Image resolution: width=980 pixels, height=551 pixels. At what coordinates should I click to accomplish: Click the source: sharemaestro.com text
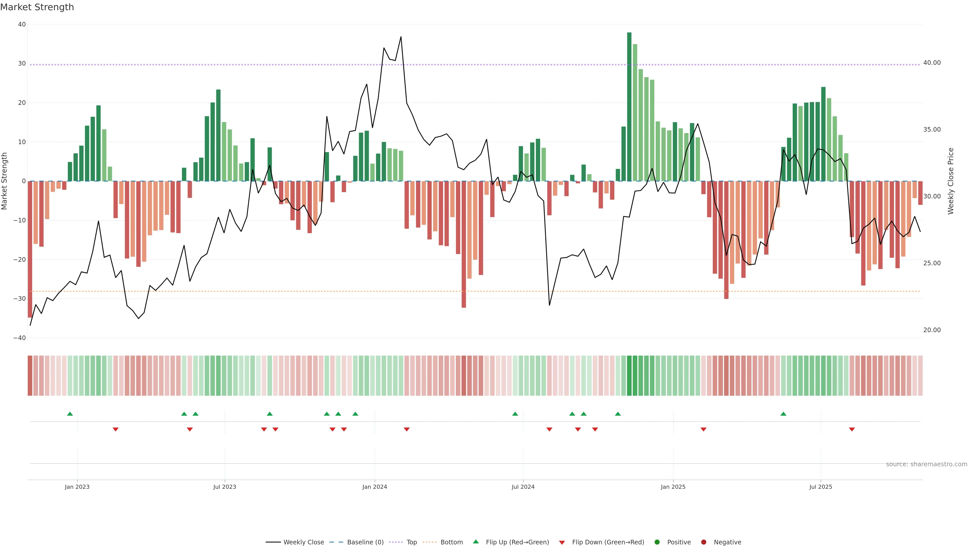[926, 464]
